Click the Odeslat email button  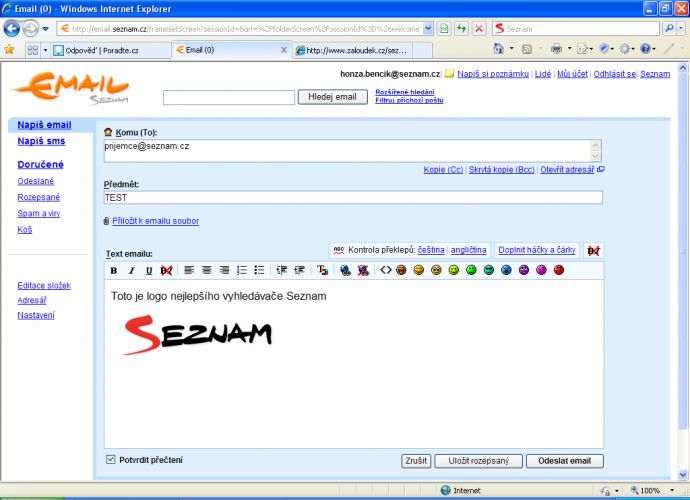coord(565,461)
